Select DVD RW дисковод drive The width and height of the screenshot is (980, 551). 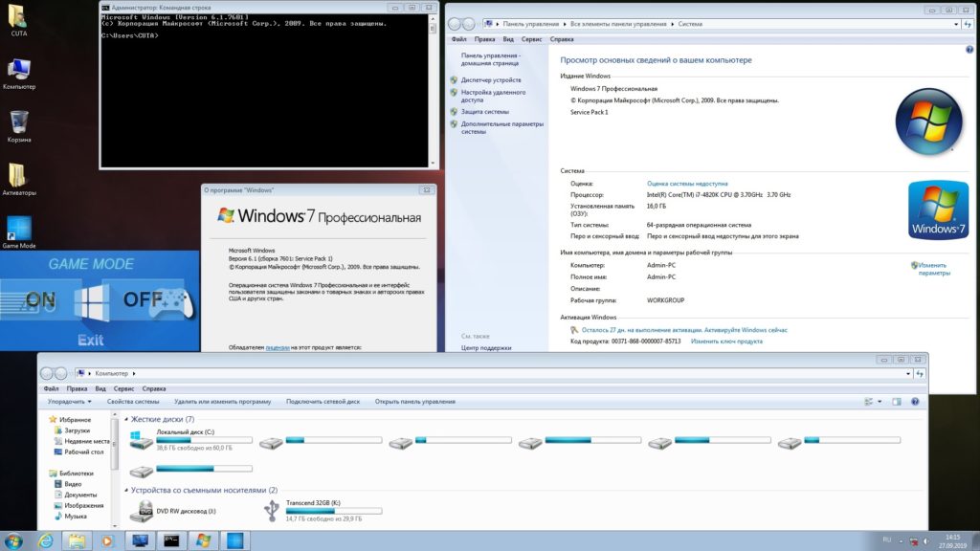173,511
